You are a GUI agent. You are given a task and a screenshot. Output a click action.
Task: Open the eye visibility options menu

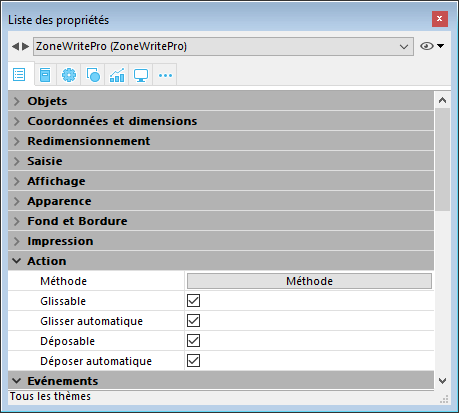coord(432,46)
